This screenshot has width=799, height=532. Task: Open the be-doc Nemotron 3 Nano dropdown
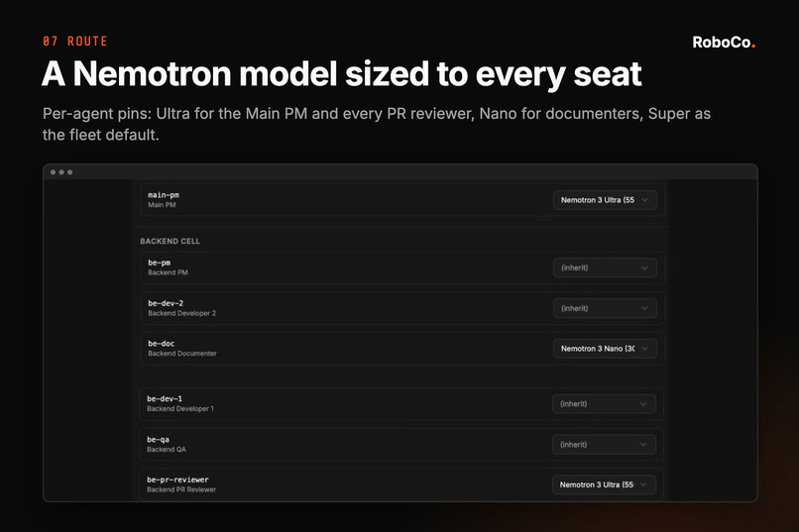tap(605, 349)
